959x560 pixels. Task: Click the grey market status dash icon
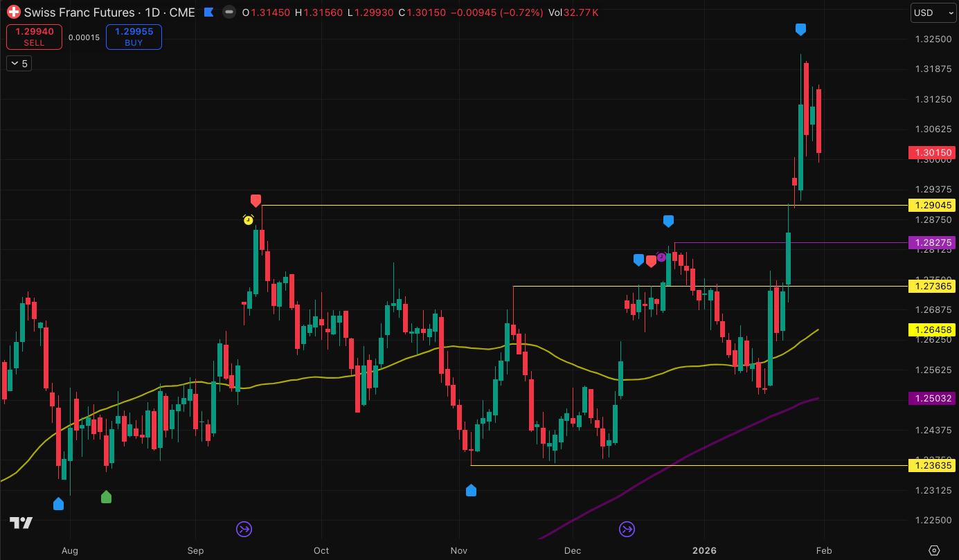[228, 12]
